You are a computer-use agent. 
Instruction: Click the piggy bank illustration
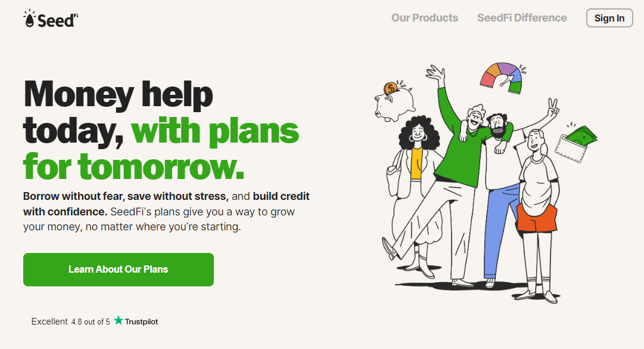395,105
